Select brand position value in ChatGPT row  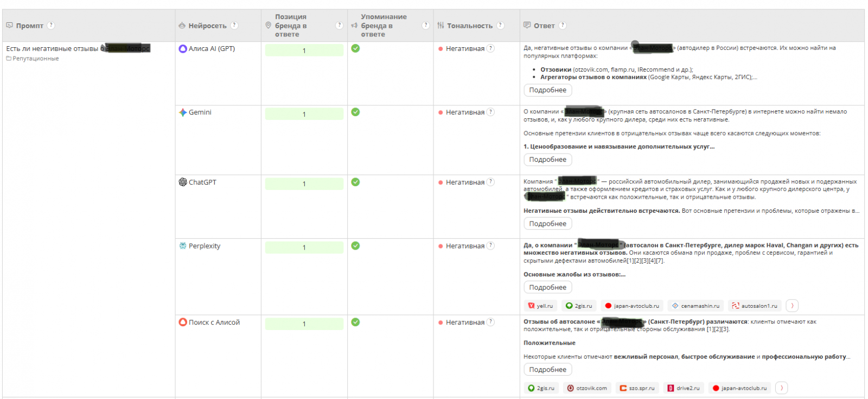click(x=304, y=183)
